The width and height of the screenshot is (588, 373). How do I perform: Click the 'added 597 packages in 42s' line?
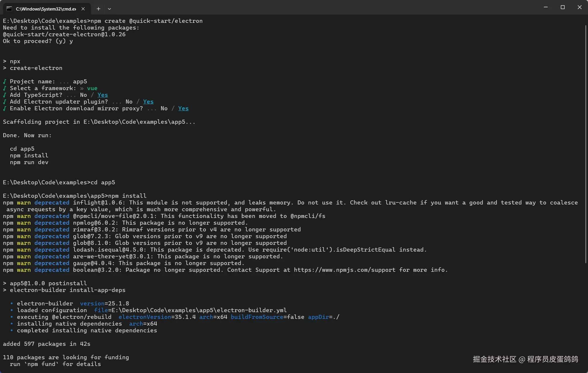(x=46, y=344)
